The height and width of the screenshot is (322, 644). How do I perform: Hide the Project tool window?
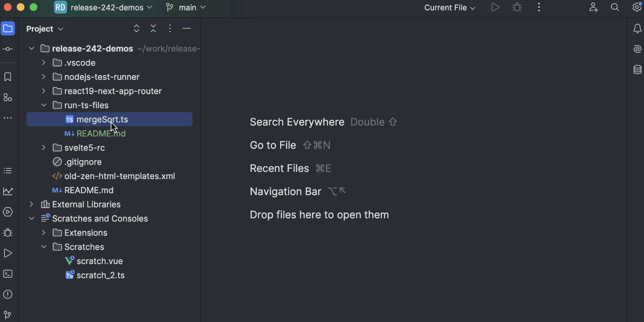coord(187,29)
